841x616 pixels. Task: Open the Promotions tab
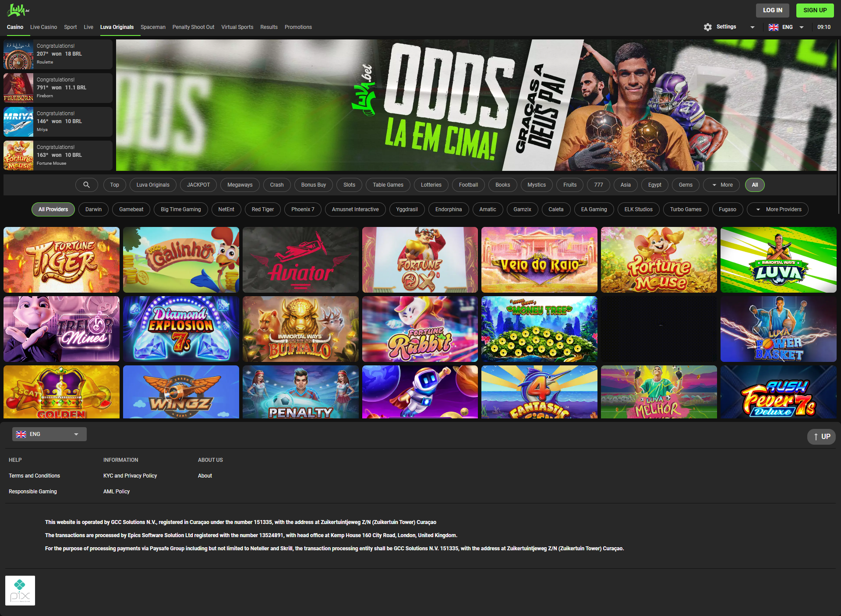pos(298,27)
